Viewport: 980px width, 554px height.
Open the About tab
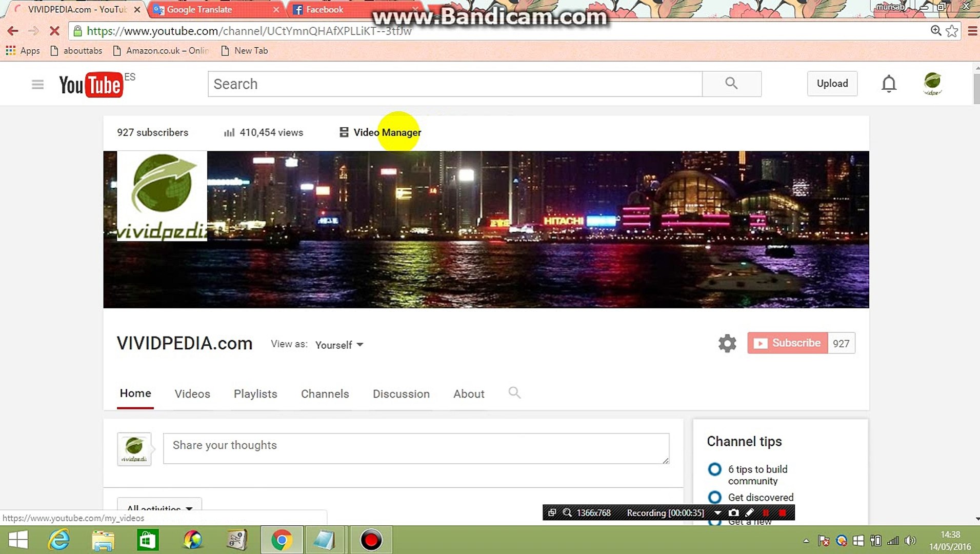[469, 394]
